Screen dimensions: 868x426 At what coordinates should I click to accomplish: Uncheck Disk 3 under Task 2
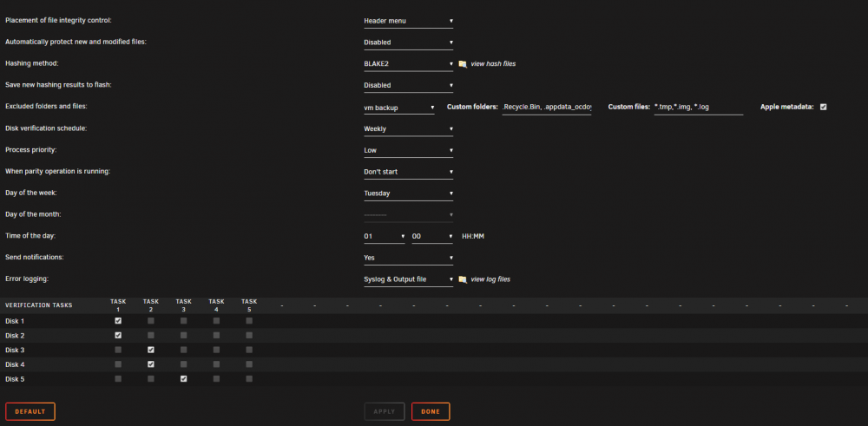pos(151,350)
